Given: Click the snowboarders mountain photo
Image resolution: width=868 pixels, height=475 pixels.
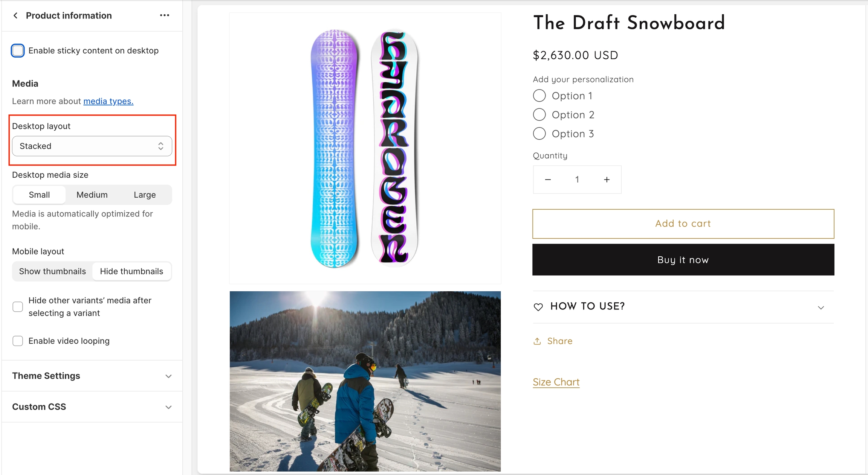Looking at the screenshot, I should point(365,381).
